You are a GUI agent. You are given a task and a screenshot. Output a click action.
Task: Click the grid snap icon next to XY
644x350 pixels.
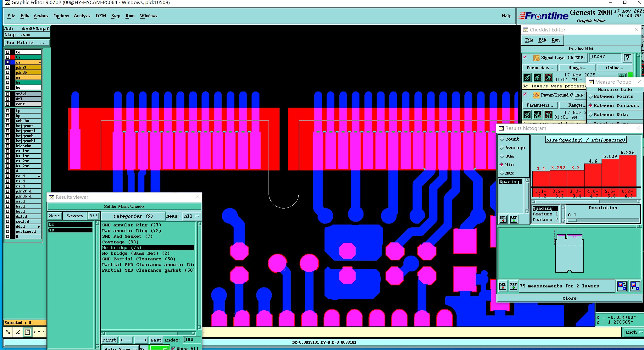(28, 332)
